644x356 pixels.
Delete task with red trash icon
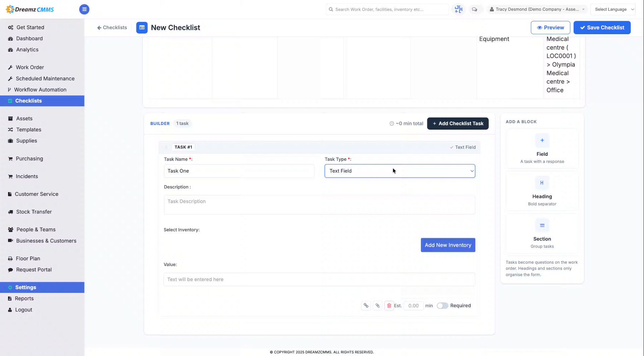click(x=389, y=306)
